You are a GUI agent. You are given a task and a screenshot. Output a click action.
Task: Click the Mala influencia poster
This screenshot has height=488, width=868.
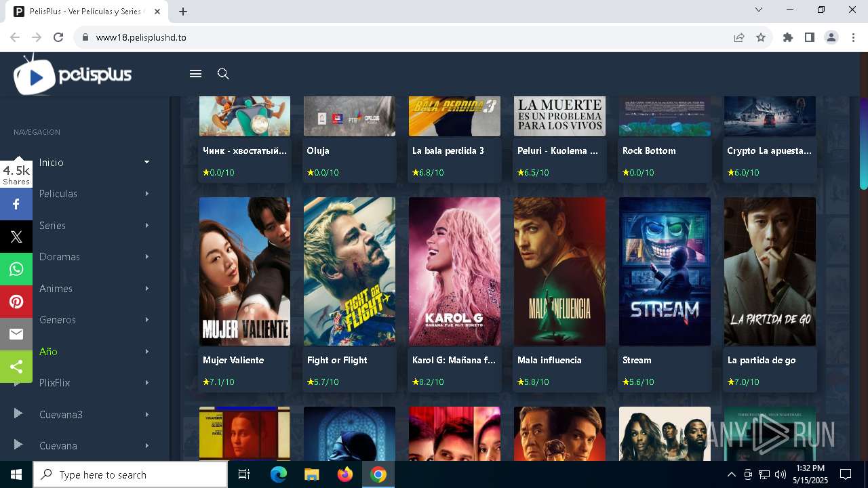(559, 271)
